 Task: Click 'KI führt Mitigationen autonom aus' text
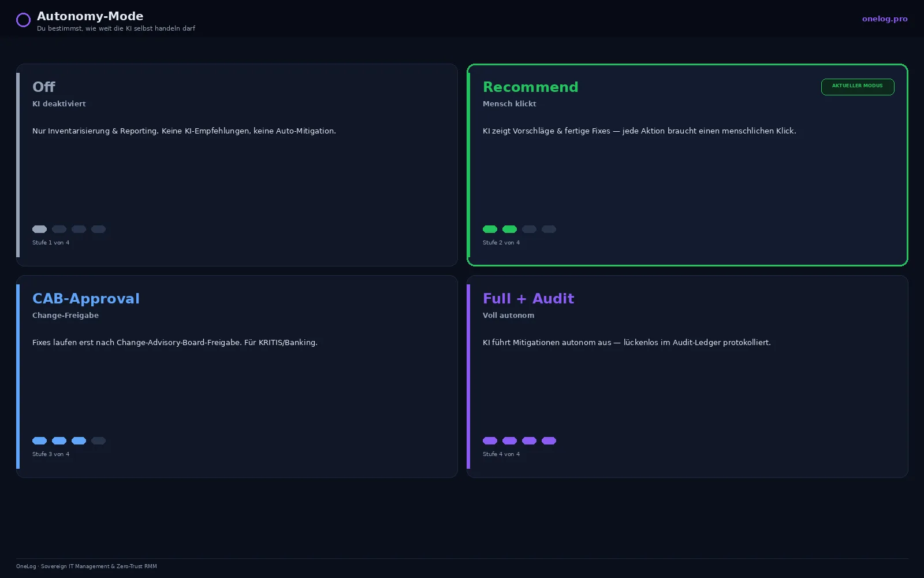pos(627,343)
